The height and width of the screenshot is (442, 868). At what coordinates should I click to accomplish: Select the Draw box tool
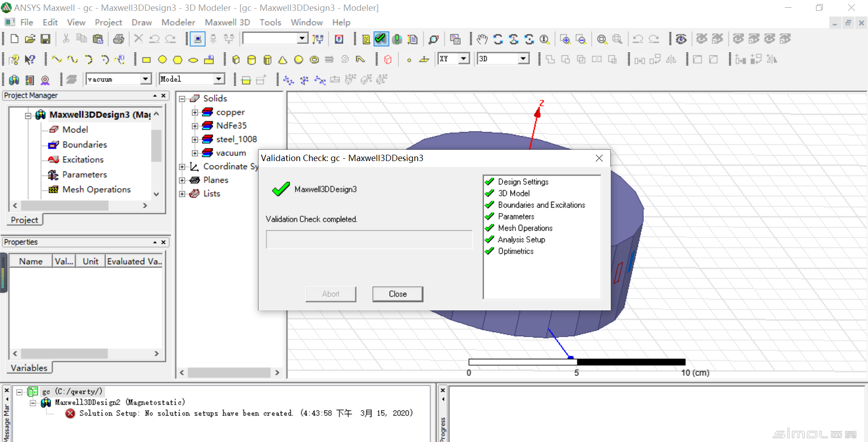pyautogui.click(x=236, y=59)
